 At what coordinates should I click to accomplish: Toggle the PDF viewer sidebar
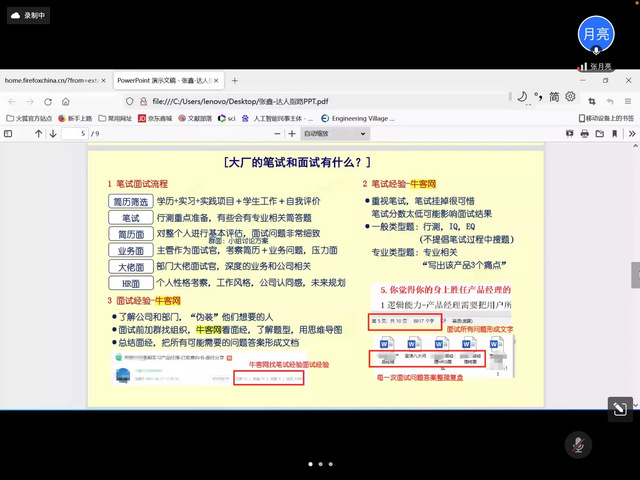pos(8,133)
